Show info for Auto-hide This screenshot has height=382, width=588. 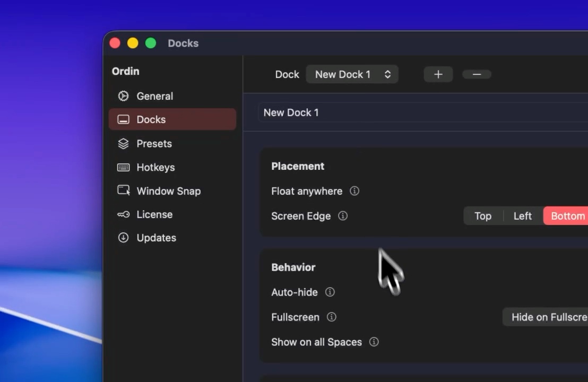tap(330, 292)
